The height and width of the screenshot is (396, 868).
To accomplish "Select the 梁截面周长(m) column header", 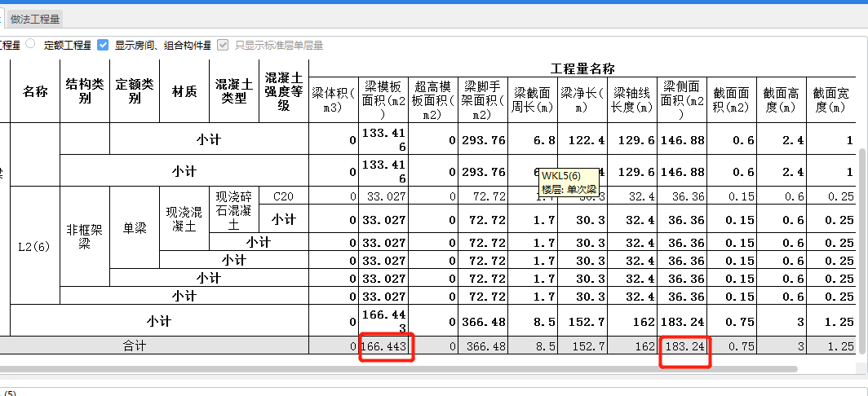I will 533,100.
